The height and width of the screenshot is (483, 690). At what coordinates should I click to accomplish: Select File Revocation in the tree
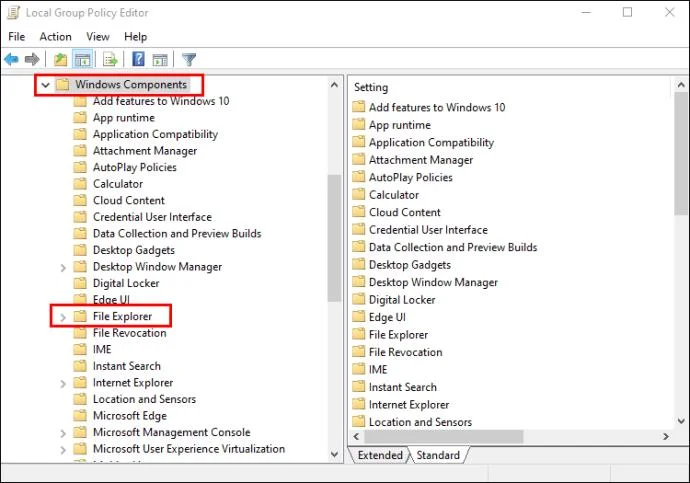(129, 333)
